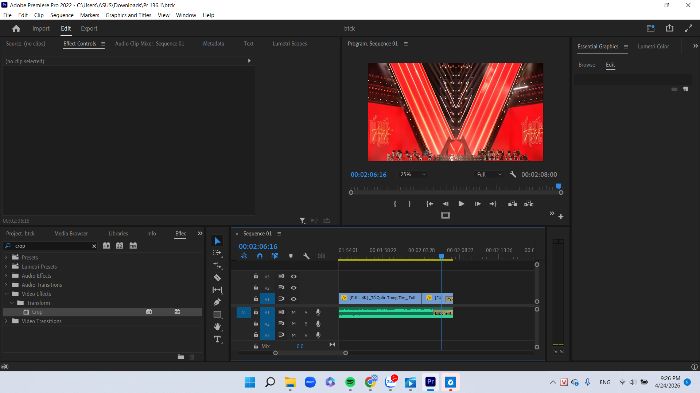Open the Home screen icon
Screen dimensions: 700x393
click(16, 29)
